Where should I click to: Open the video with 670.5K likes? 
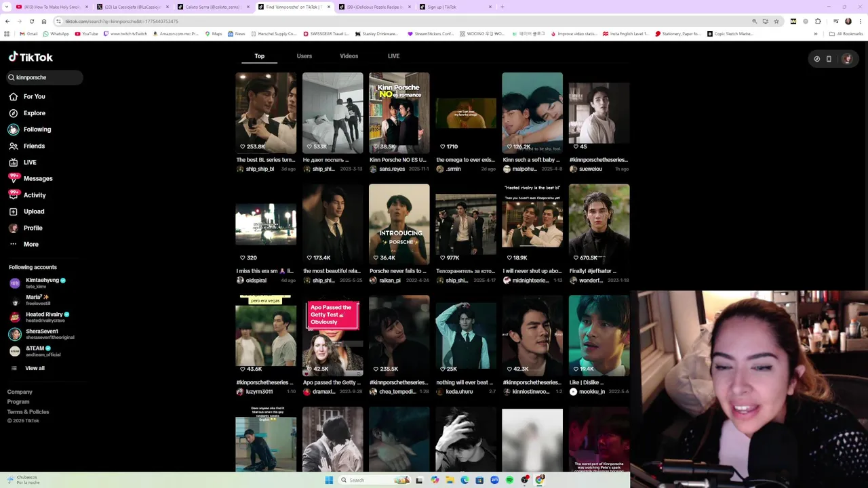click(x=599, y=224)
